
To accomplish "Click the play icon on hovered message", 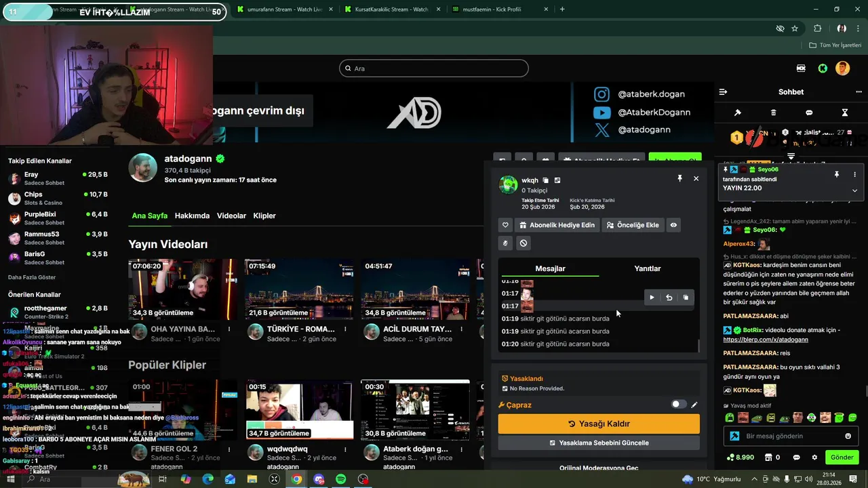I will click(x=652, y=298).
